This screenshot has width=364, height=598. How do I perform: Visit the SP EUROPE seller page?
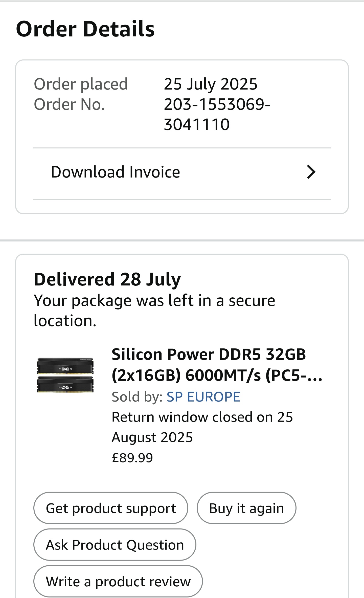tap(203, 397)
